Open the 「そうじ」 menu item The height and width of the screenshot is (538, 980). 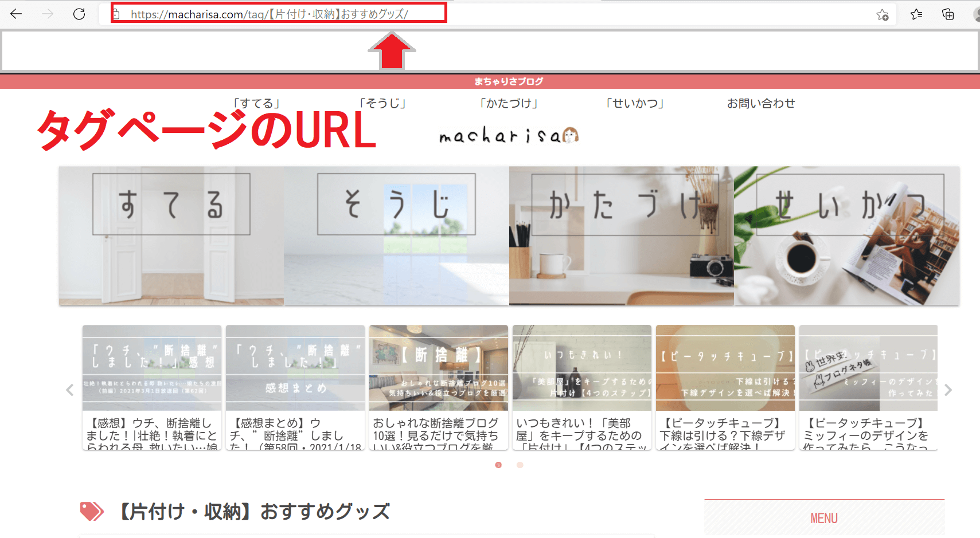382,104
